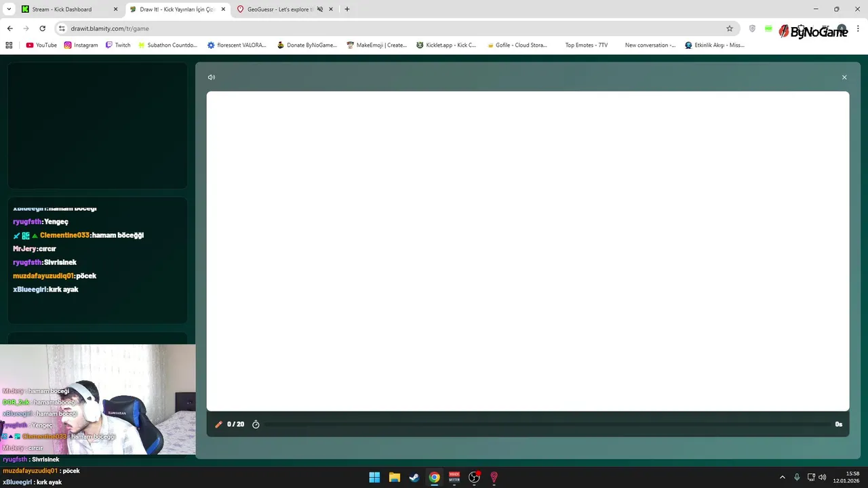Open Chrome from the taskbar
The height and width of the screenshot is (488, 868).
434,477
